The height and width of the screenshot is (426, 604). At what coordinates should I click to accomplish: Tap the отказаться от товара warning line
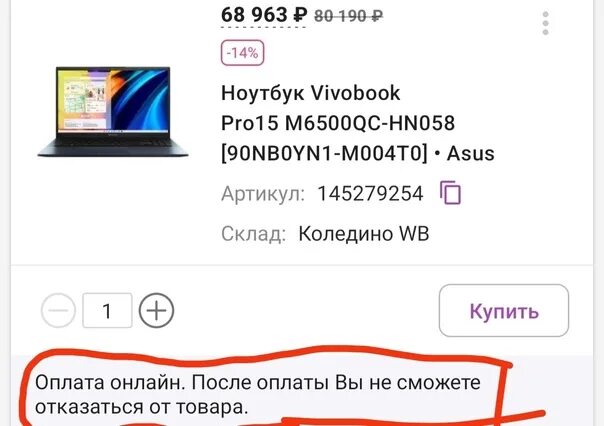(x=141, y=408)
